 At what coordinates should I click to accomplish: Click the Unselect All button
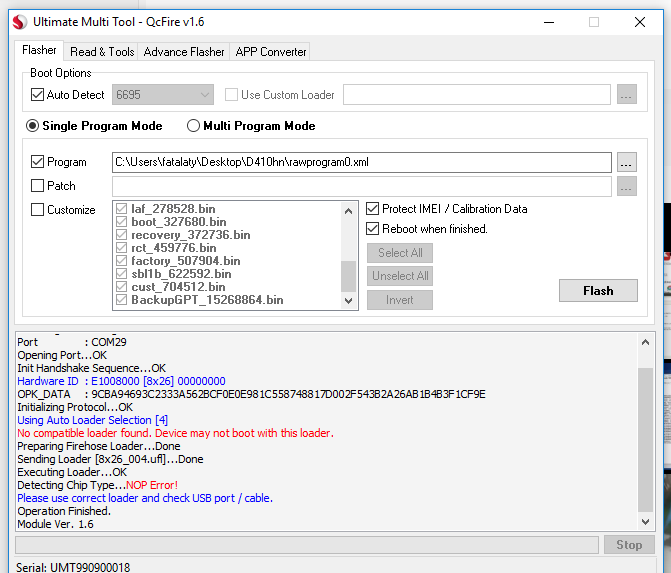click(400, 276)
